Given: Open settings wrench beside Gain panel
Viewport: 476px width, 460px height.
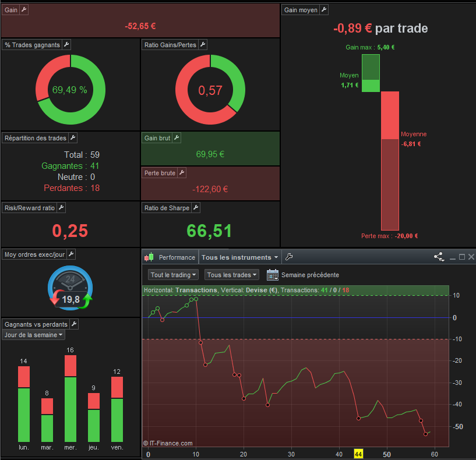Looking at the screenshot, I should (x=24, y=10).
